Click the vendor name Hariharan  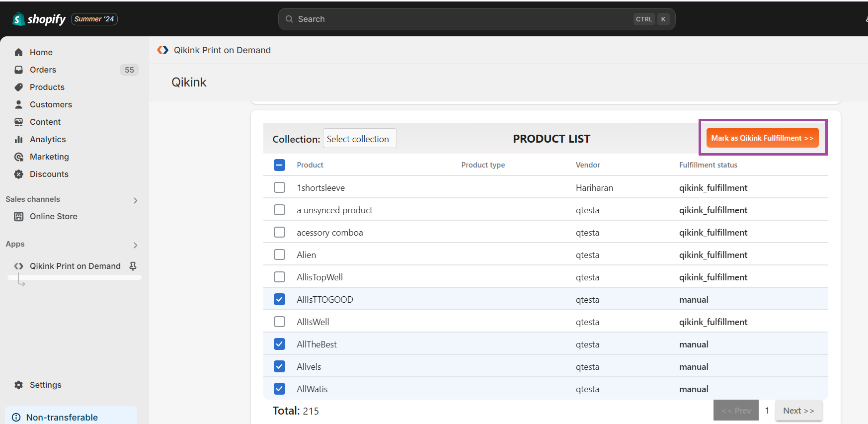pyautogui.click(x=594, y=188)
